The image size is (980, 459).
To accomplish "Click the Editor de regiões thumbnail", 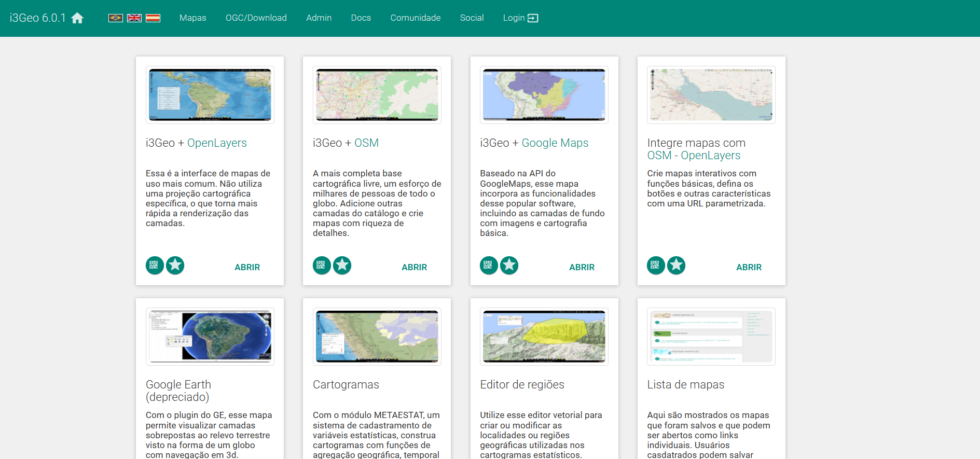I will click(544, 337).
